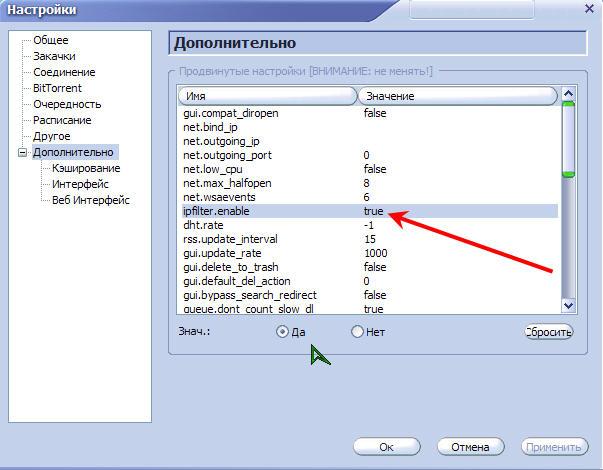This screenshot has width=603, height=470.
Task: Select gui.default_del_action row
Action: pos(370,281)
